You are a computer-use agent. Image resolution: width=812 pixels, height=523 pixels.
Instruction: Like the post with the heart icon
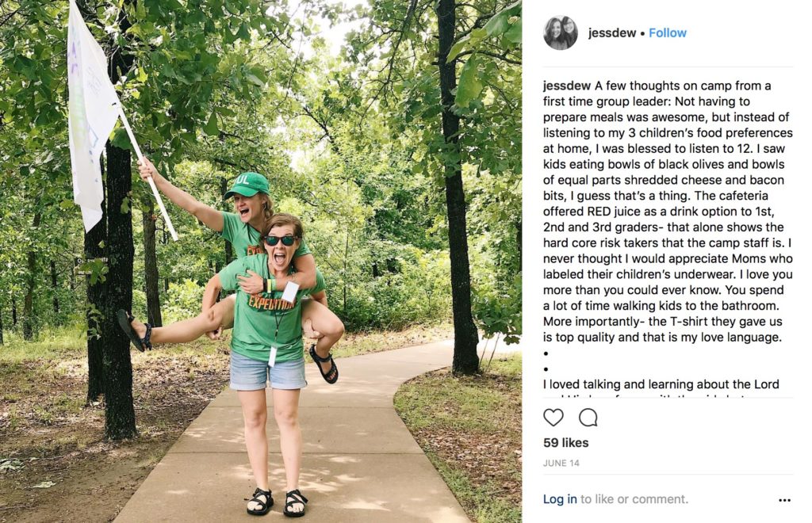click(x=553, y=417)
